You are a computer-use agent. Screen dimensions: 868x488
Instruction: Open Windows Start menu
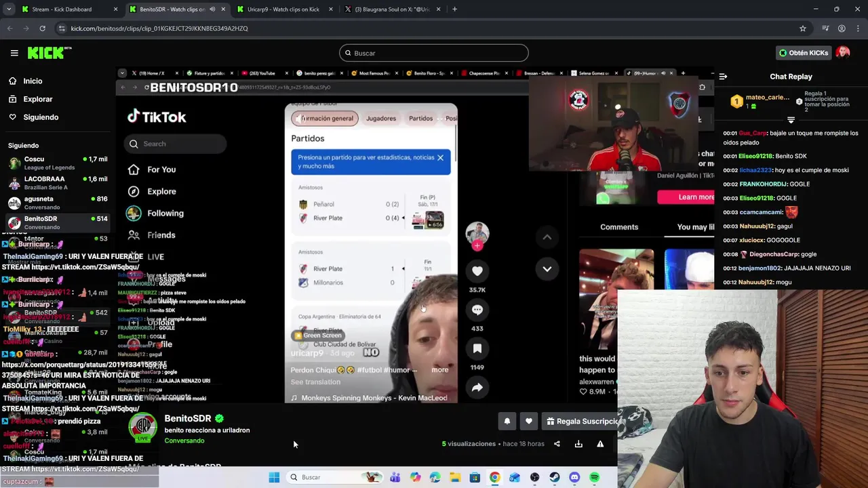point(274,477)
